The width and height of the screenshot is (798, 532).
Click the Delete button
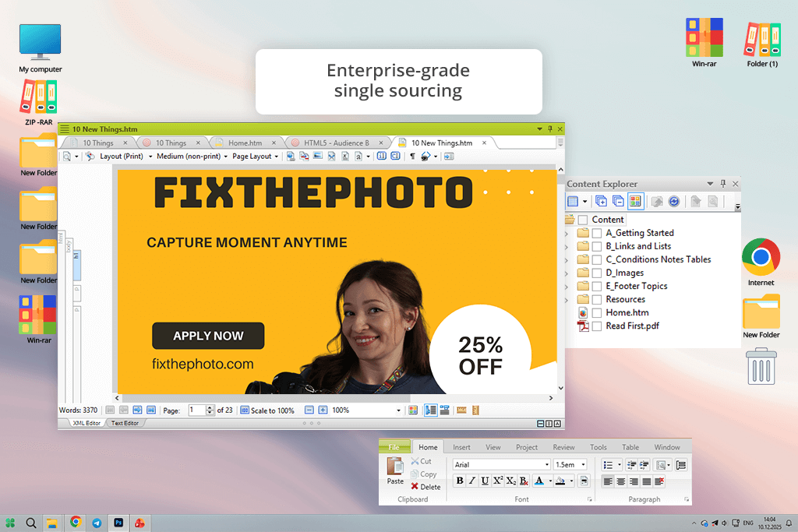click(x=425, y=487)
